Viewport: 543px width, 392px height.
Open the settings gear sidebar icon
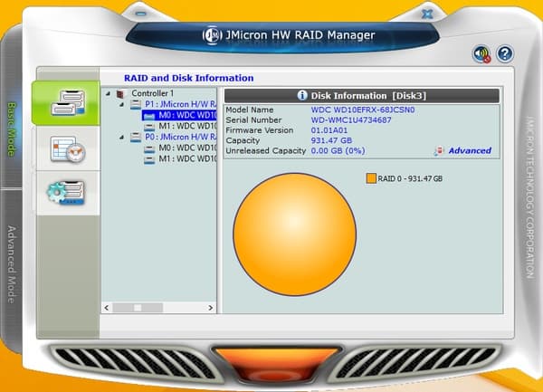(x=66, y=192)
